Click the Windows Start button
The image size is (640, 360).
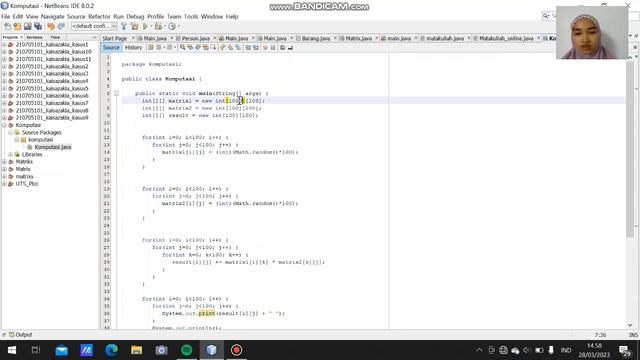pos(12,350)
